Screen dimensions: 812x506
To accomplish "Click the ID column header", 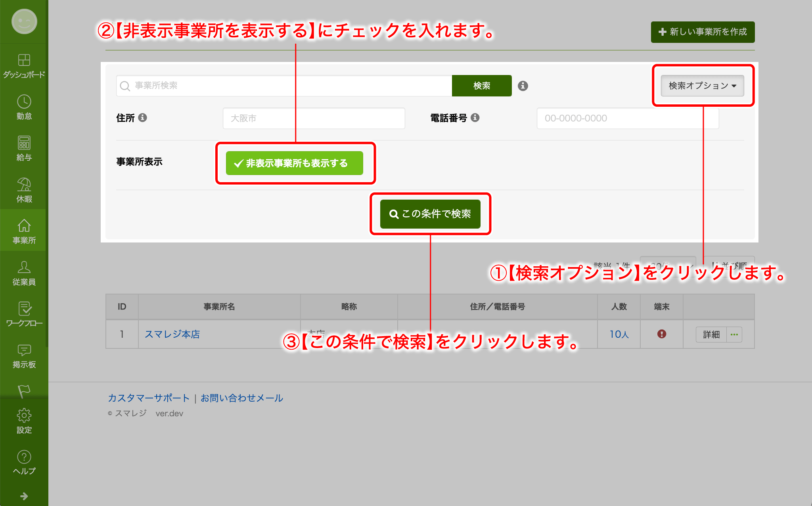I will (x=122, y=306).
